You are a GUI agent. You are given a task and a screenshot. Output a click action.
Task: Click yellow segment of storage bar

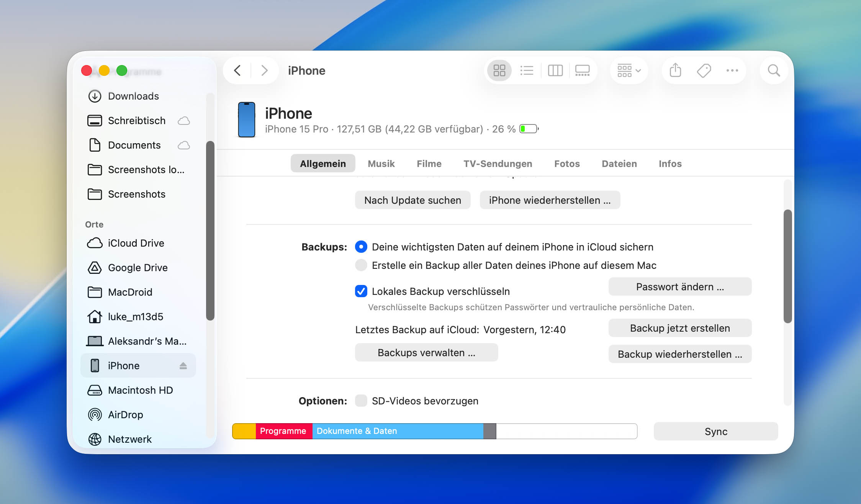[244, 431]
